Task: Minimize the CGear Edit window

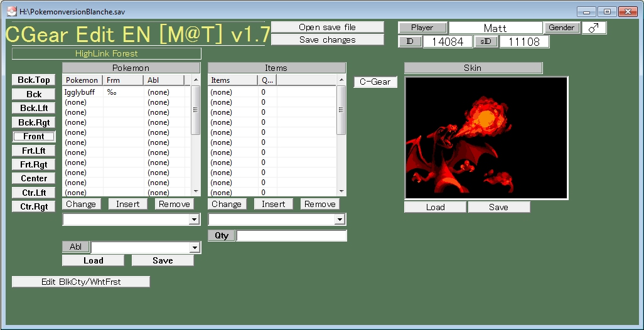Action: click(x=586, y=12)
